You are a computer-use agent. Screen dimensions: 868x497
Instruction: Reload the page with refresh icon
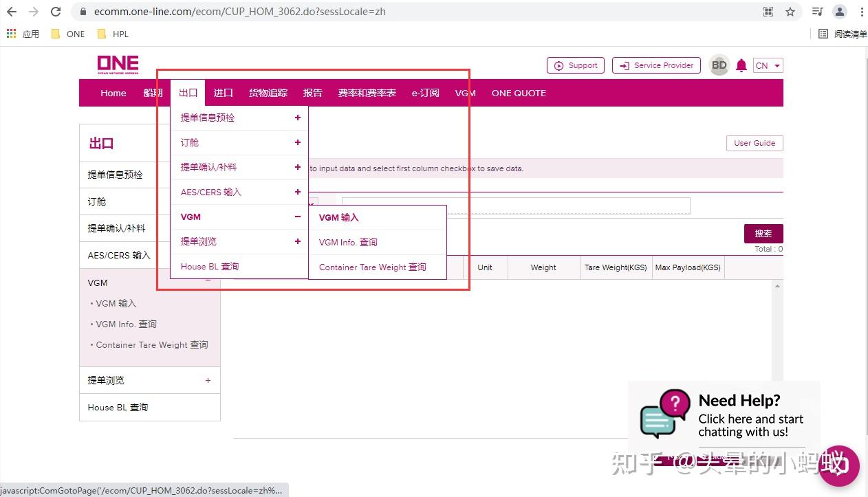56,12
